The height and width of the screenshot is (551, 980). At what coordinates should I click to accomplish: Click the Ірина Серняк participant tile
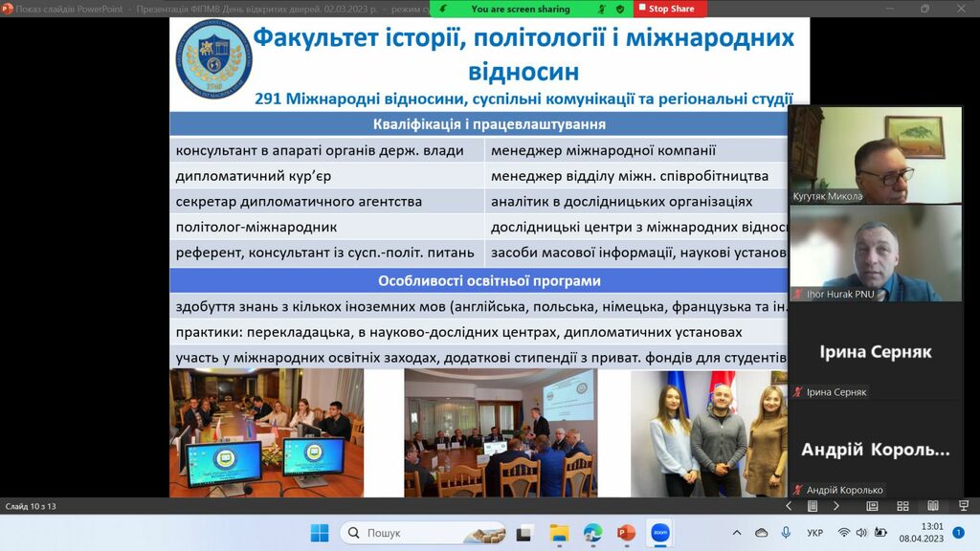click(875, 351)
